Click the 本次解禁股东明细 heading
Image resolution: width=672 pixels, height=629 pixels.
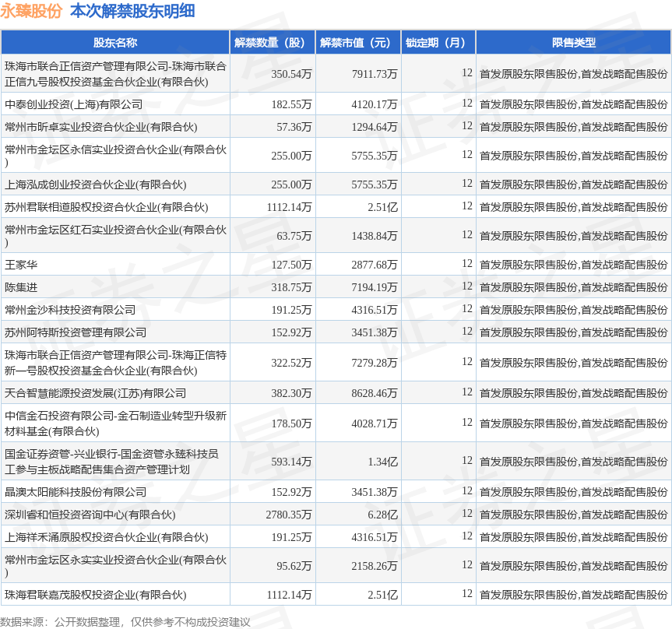(x=132, y=11)
